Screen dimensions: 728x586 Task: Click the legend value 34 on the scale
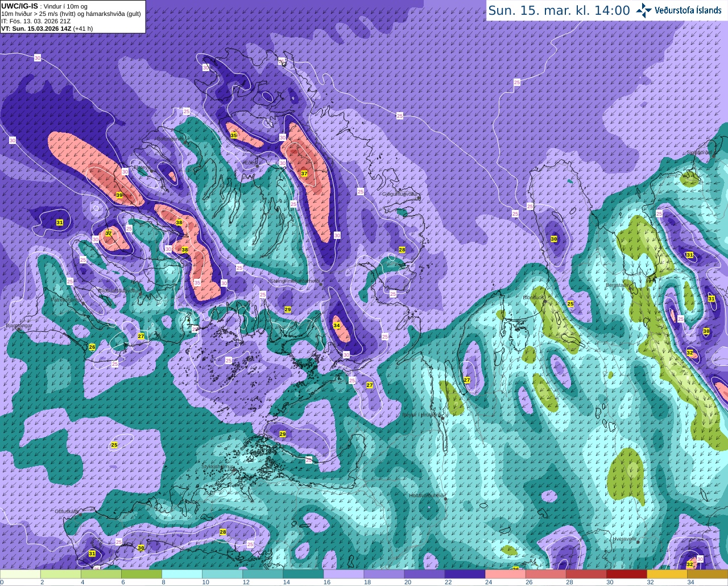click(690, 582)
